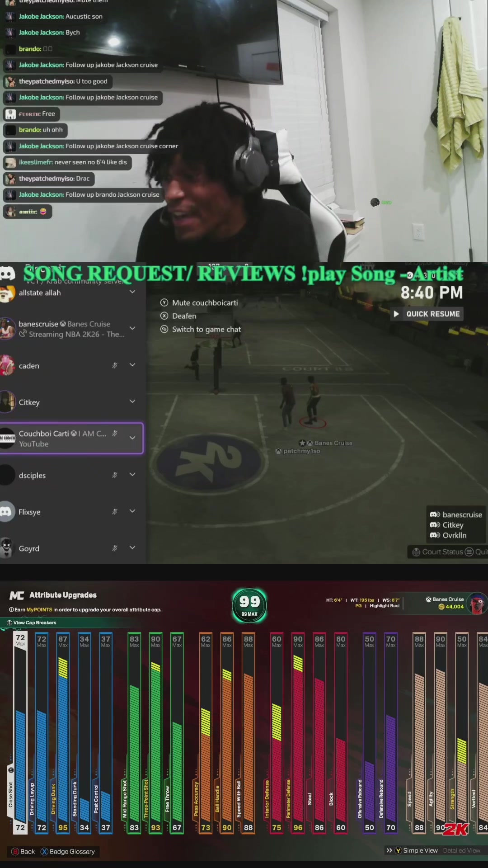488x868 pixels.
Task: Click the Close Shot lock icon
Action: coord(11,770)
